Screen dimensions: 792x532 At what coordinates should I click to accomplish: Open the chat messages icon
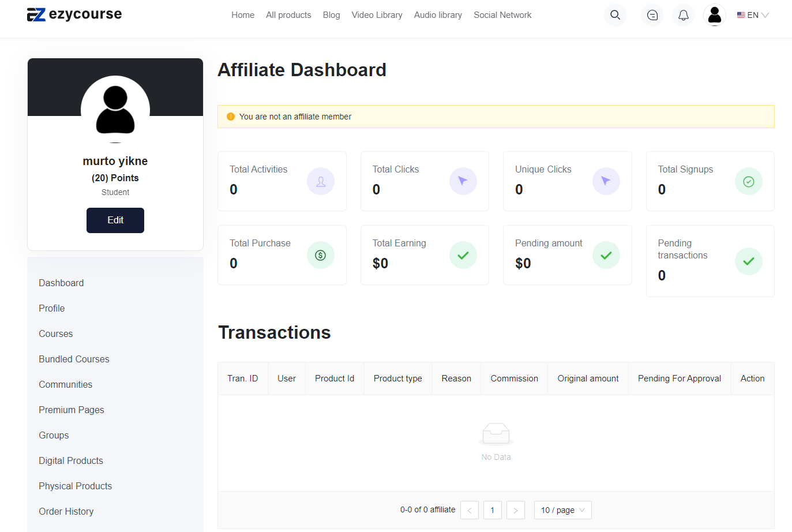pyautogui.click(x=652, y=15)
